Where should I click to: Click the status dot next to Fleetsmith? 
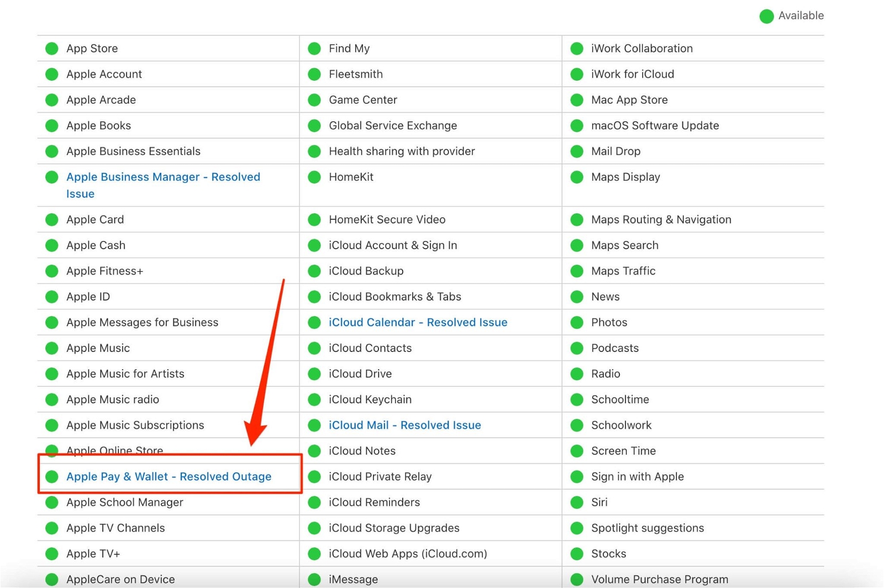314,74
